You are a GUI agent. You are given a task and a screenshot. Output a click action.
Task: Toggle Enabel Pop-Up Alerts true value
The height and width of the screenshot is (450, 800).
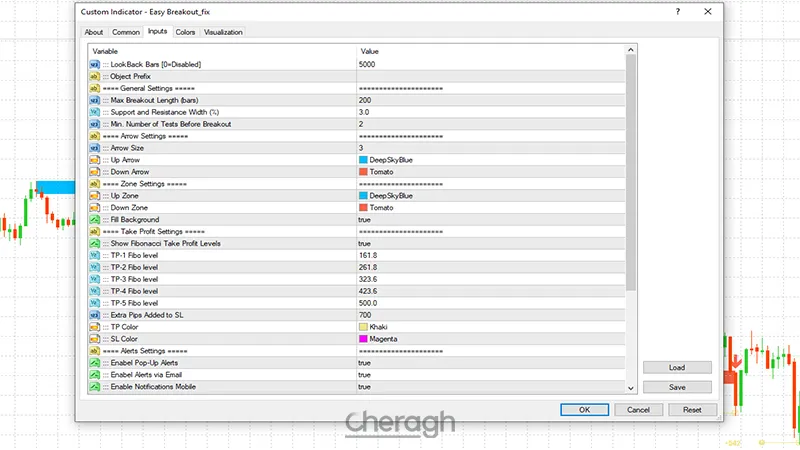(x=364, y=363)
